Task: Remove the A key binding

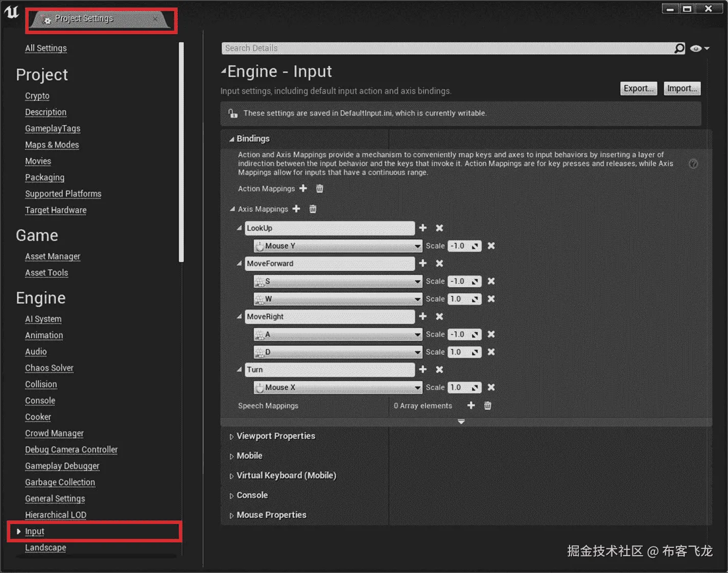Action: tap(491, 334)
